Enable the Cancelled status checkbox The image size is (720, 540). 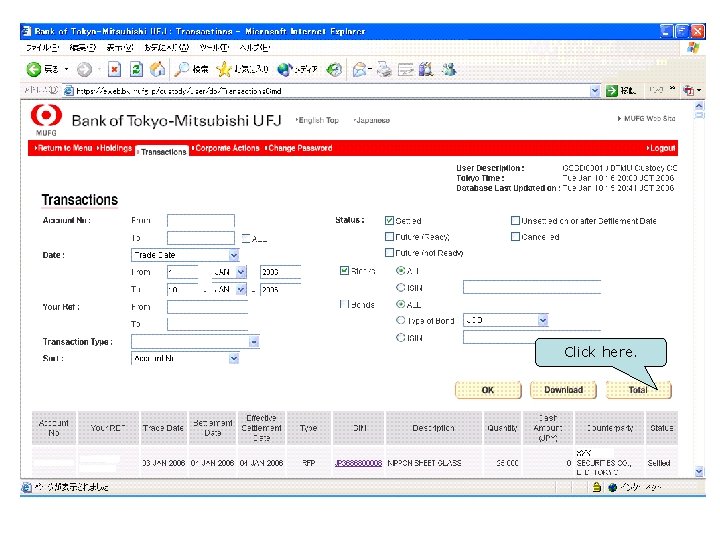point(515,236)
